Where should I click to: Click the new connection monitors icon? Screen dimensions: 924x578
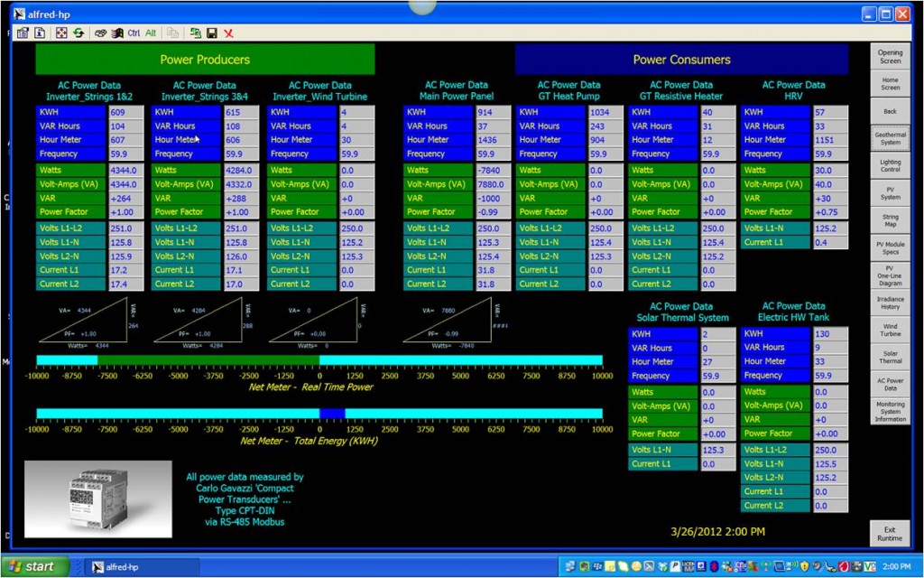(195, 33)
